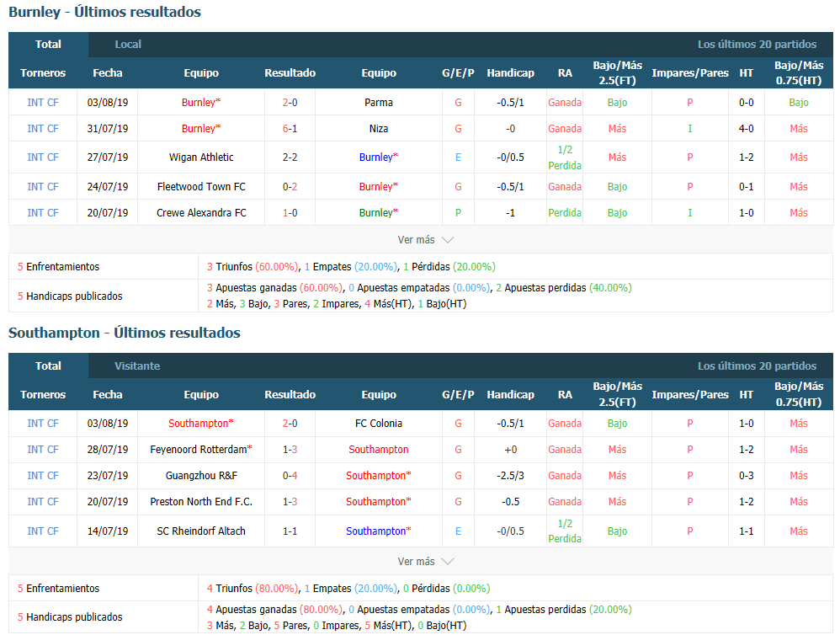The image size is (840, 635).
Task: Open INT CF link for SC Rheindorf Altach match
Action: pyautogui.click(x=43, y=531)
